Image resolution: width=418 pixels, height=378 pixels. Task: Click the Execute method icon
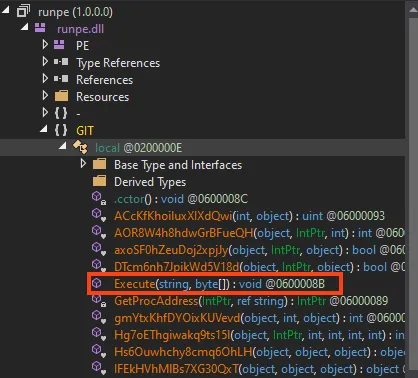point(97,283)
